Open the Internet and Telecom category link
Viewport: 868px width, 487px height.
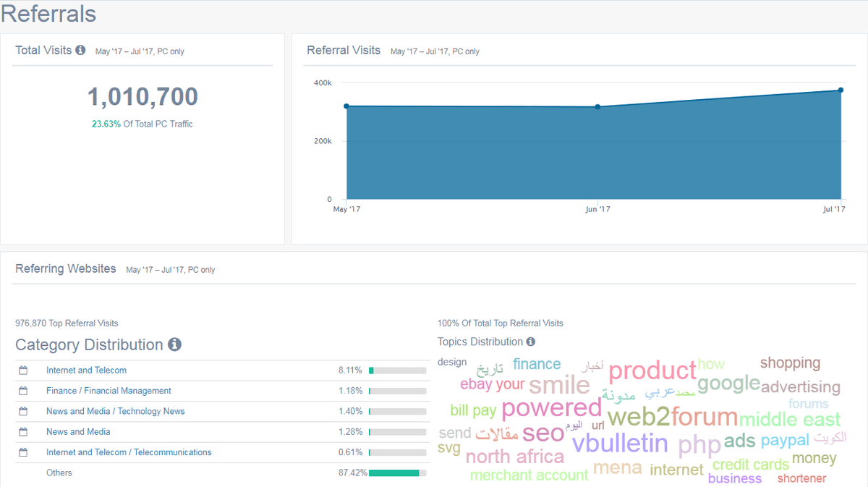(x=86, y=370)
